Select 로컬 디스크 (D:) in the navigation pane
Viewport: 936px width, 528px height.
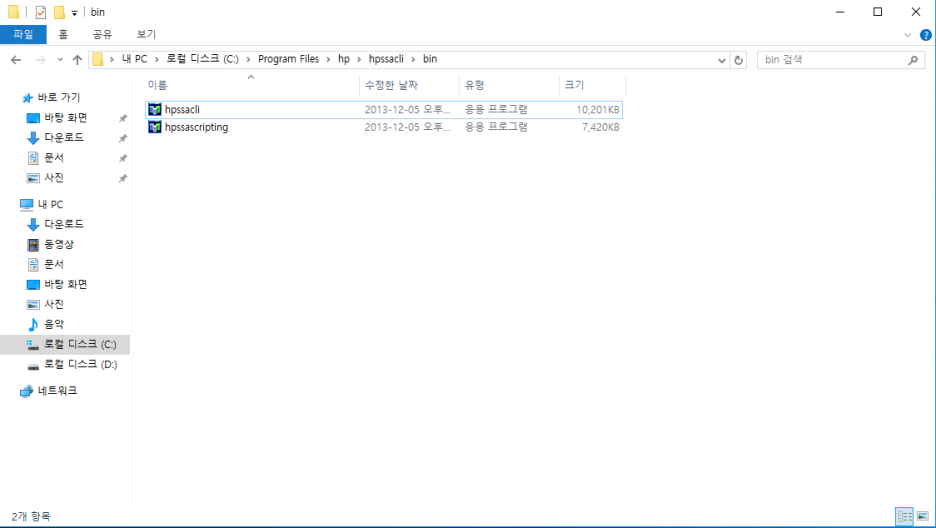(x=81, y=365)
